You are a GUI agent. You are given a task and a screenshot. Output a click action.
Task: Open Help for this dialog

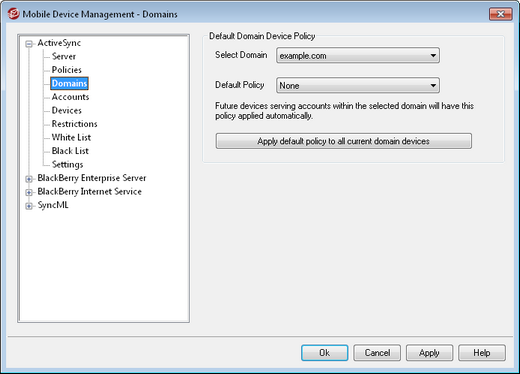[482, 353]
